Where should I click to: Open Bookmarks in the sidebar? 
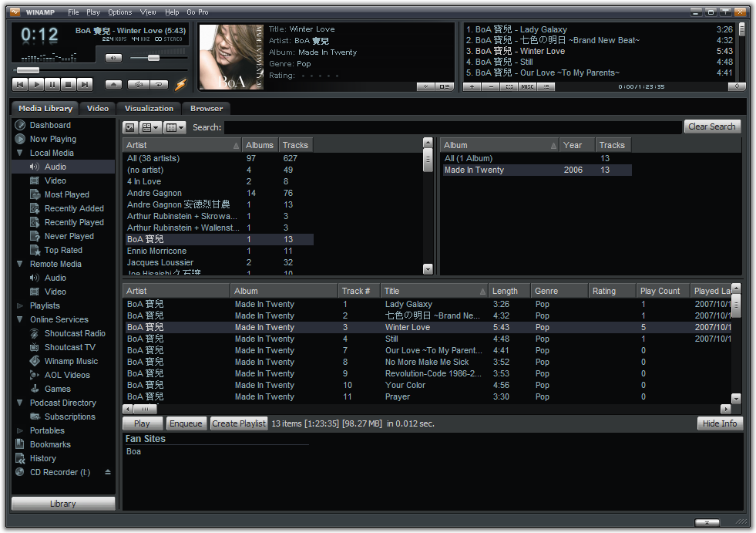pyautogui.click(x=50, y=444)
